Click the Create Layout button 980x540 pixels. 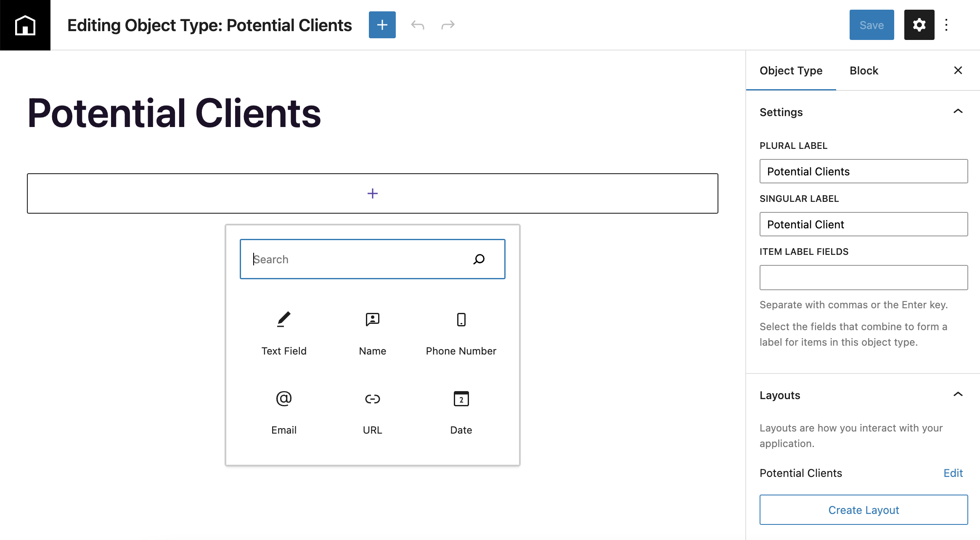pyautogui.click(x=863, y=510)
